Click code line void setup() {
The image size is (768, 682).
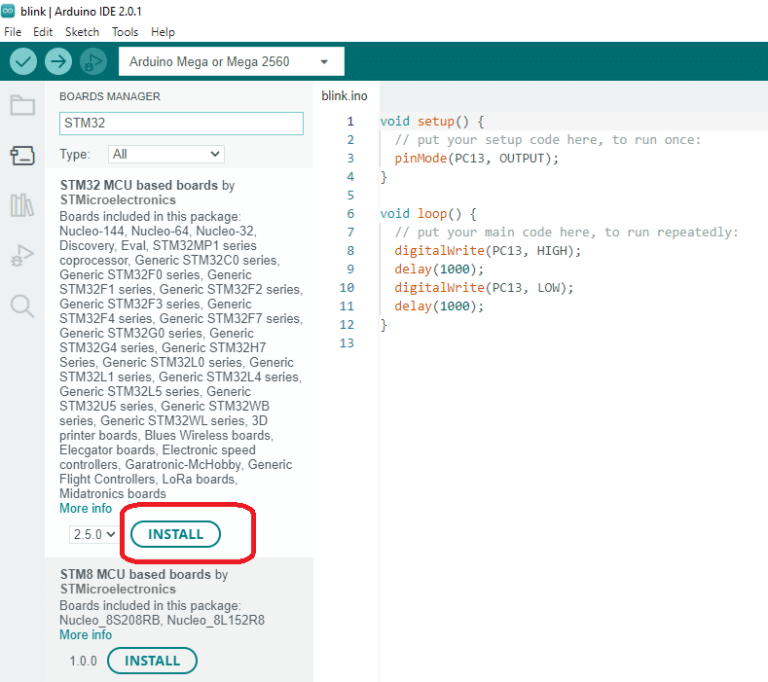point(432,122)
